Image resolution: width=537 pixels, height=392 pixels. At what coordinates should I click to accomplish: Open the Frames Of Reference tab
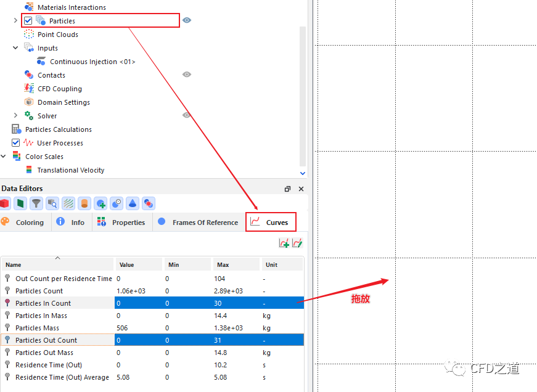point(199,223)
